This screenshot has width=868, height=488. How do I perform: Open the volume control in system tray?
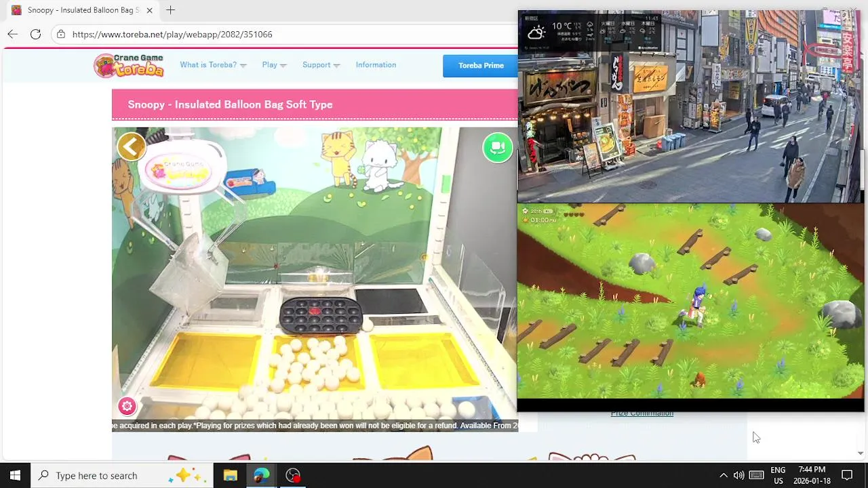coord(738,475)
